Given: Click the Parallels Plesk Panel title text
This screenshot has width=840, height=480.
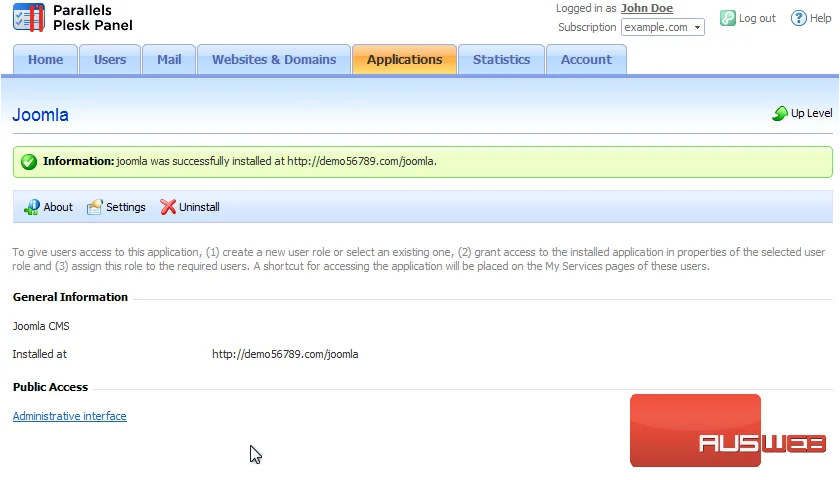Looking at the screenshot, I should point(92,18).
